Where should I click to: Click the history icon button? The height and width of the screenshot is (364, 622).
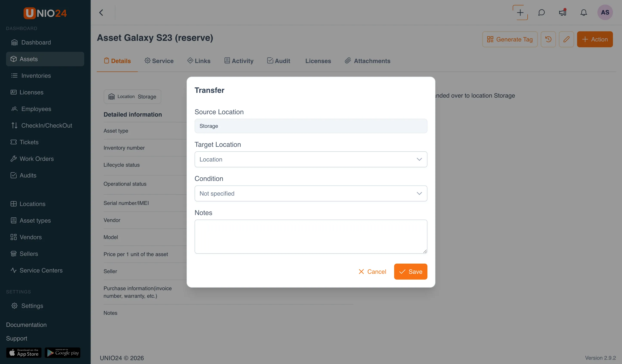click(548, 39)
